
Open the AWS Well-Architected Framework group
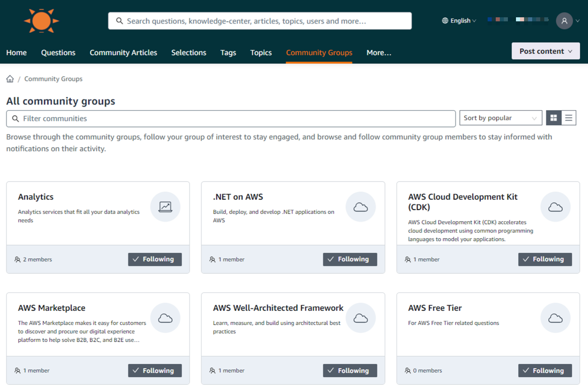click(x=277, y=308)
